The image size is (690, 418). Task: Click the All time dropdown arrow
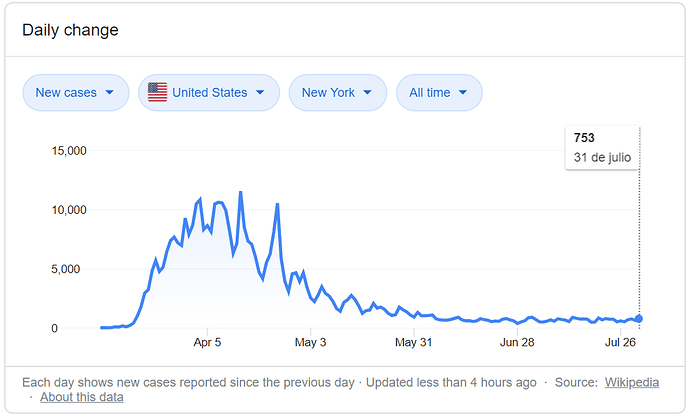tap(462, 92)
